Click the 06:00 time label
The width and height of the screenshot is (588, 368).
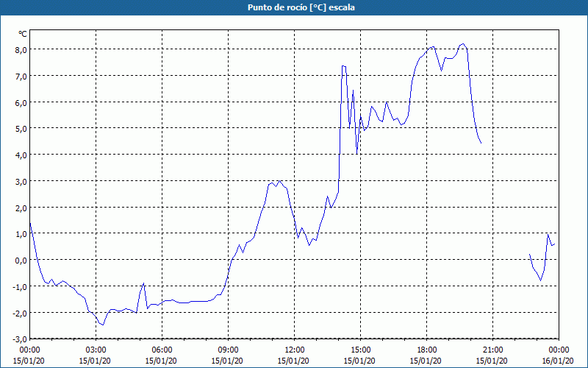[x=162, y=350]
